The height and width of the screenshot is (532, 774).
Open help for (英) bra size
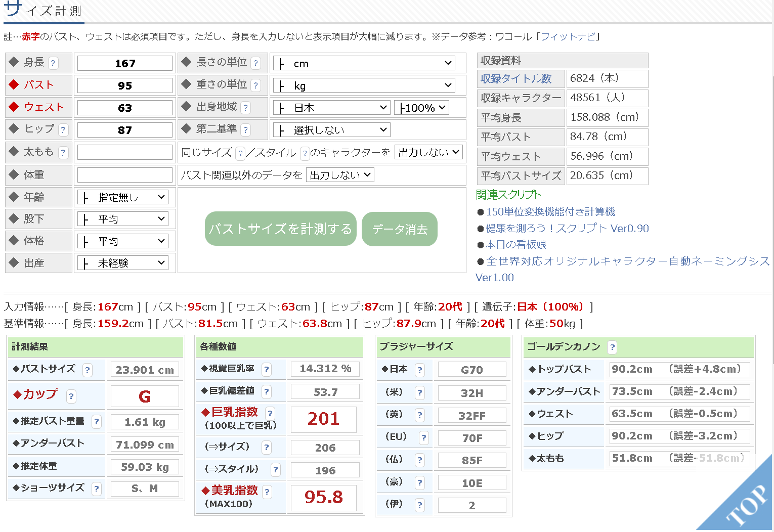(419, 415)
